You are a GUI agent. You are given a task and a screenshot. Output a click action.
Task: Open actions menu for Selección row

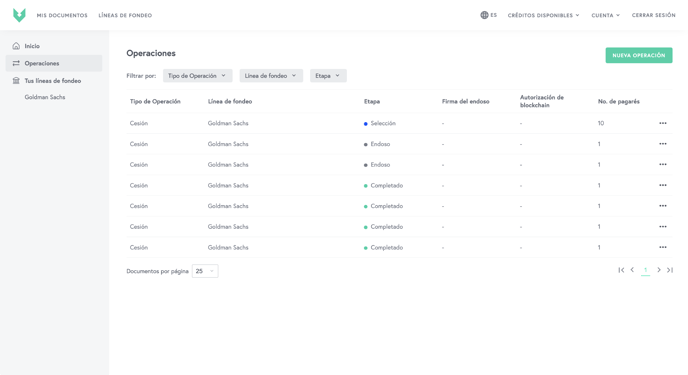click(x=663, y=123)
